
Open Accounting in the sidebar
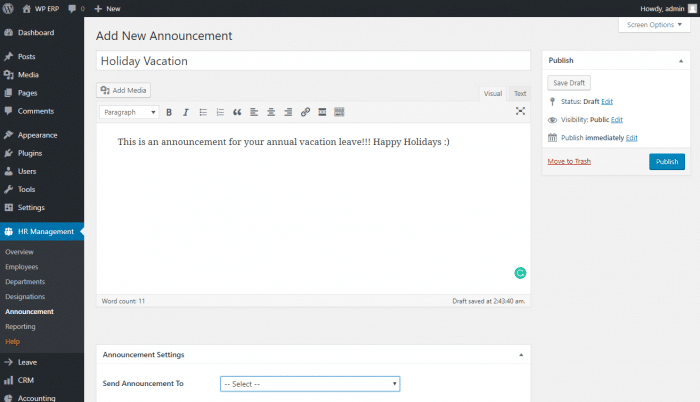tap(42, 398)
